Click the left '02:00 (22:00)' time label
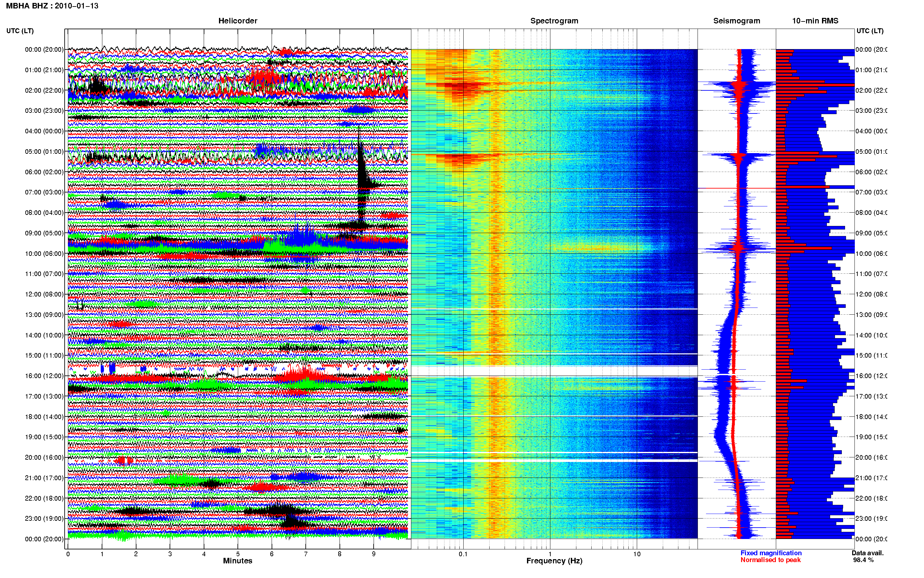The width and height of the screenshot is (924, 578). pos(44,90)
